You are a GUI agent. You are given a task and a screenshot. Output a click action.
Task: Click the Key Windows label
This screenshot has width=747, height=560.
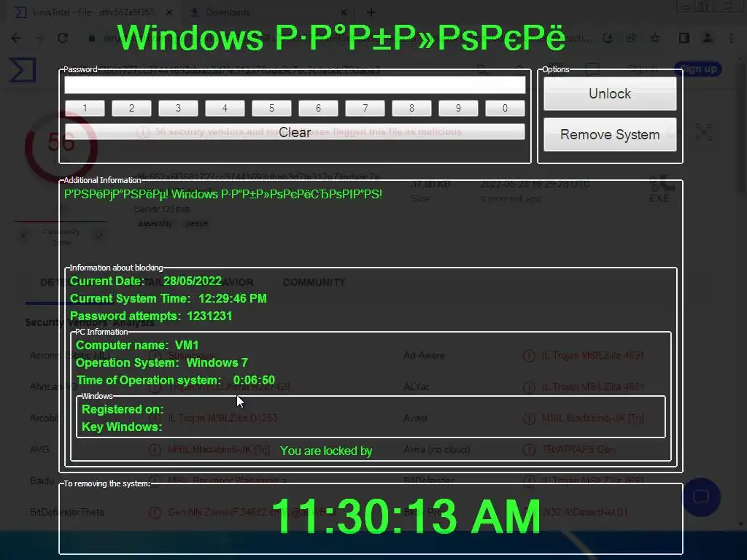point(122,427)
